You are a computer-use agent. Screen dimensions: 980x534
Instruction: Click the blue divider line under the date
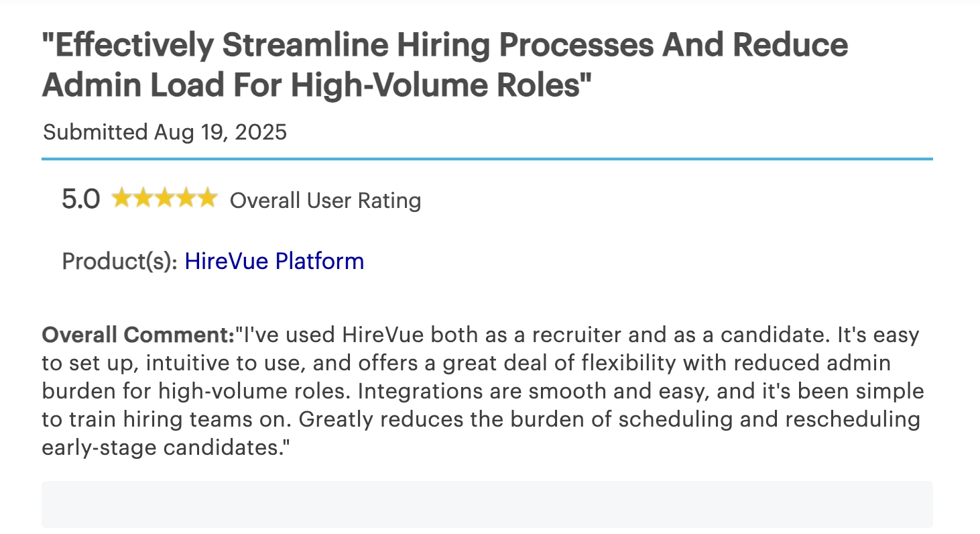click(x=487, y=159)
